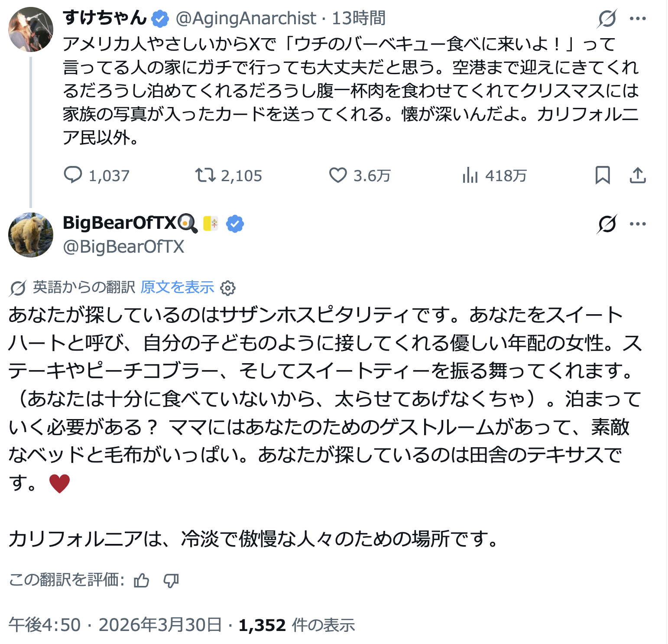Repost the barbecue tweet
The image size is (668, 644).
pos(205,175)
